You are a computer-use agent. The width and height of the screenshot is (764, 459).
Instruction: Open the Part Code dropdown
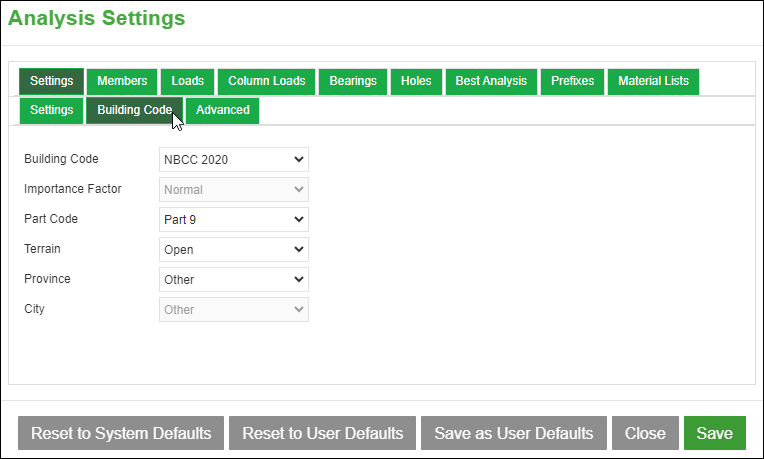(x=234, y=220)
